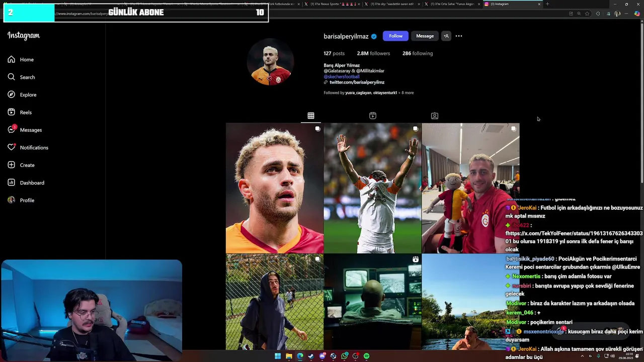The image size is (644, 362).
Task: Switch to the X'te Nexus Sports browser tab
Action: [332, 4]
